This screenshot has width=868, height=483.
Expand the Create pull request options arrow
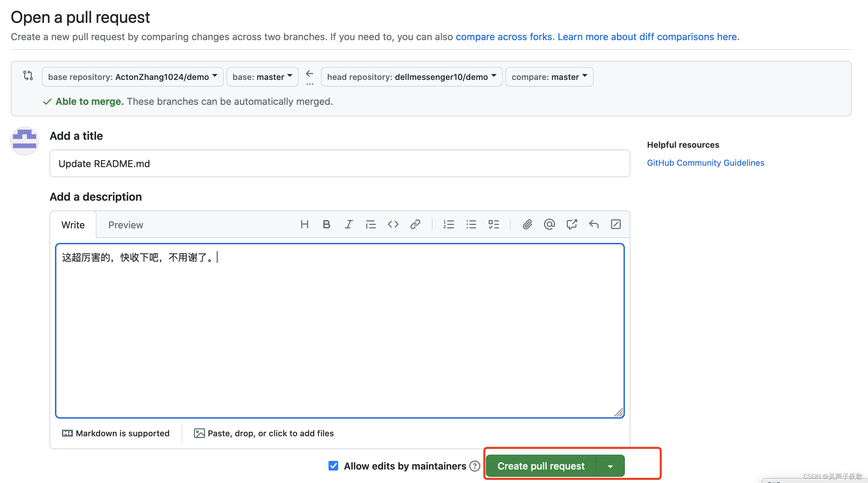pyautogui.click(x=610, y=466)
